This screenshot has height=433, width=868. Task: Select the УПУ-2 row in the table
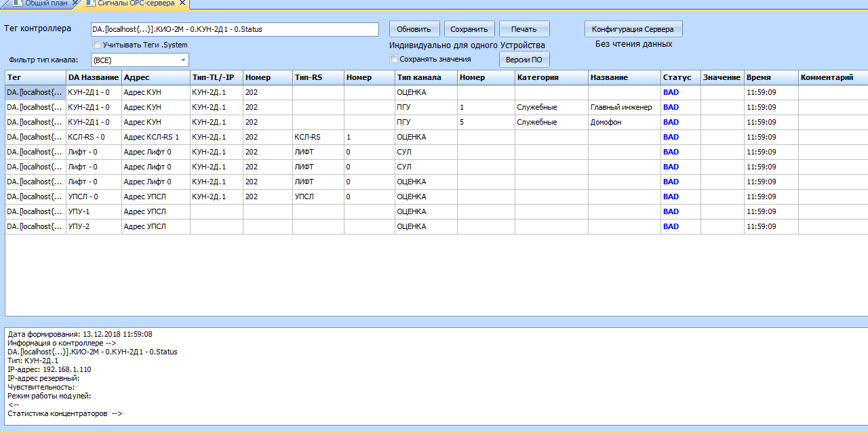[x=79, y=226]
